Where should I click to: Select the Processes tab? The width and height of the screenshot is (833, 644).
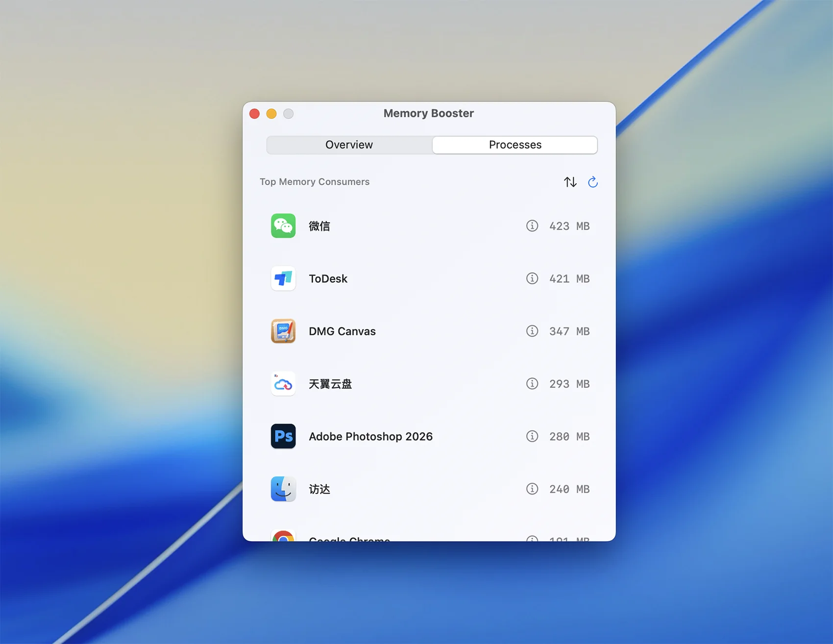pyautogui.click(x=515, y=145)
